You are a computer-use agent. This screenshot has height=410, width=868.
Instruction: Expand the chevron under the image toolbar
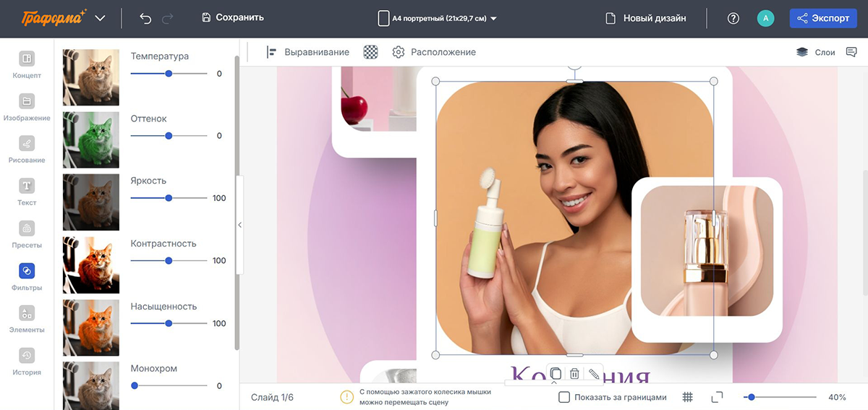[x=554, y=383]
